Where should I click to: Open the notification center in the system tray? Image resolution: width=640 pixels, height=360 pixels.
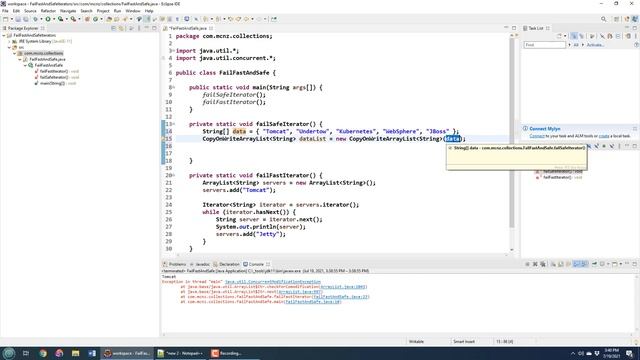tap(630, 353)
